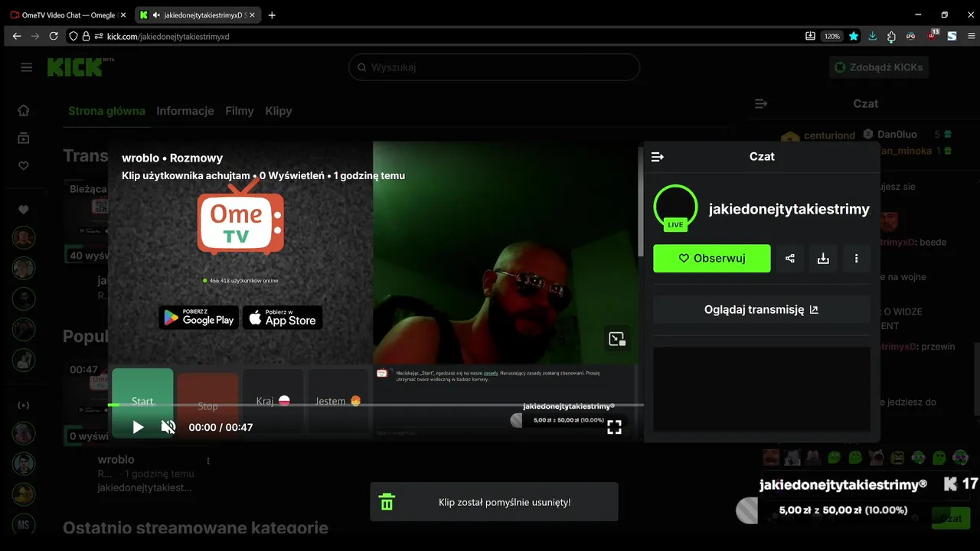
Task: Install site as app icon in address bar
Action: click(810, 36)
